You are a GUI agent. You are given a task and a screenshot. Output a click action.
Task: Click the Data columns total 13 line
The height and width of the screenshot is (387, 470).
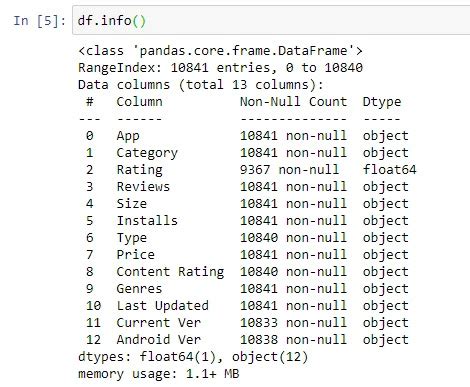click(201, 85)
